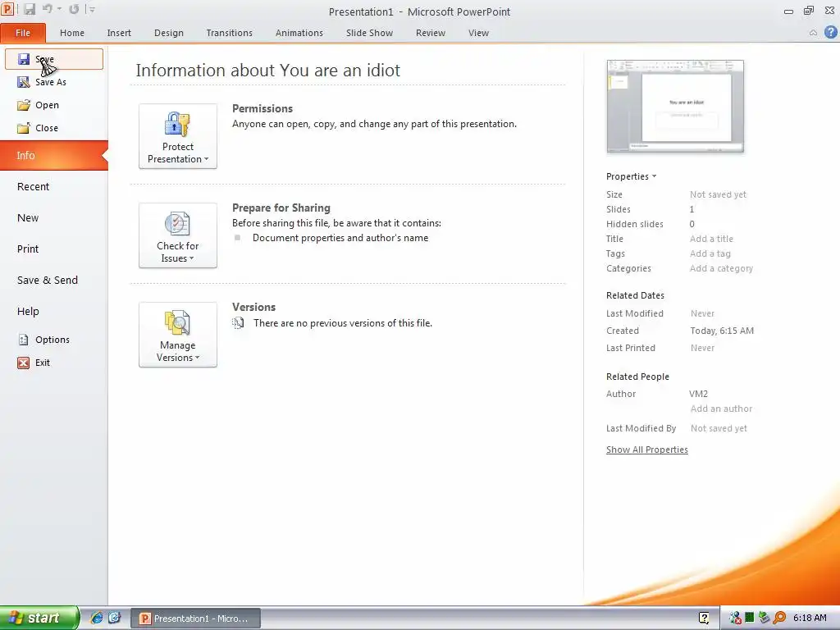Click the 'Not saved yet' size value
The height and width of the screenshot is (630, 840).
(x=718, y=194)
